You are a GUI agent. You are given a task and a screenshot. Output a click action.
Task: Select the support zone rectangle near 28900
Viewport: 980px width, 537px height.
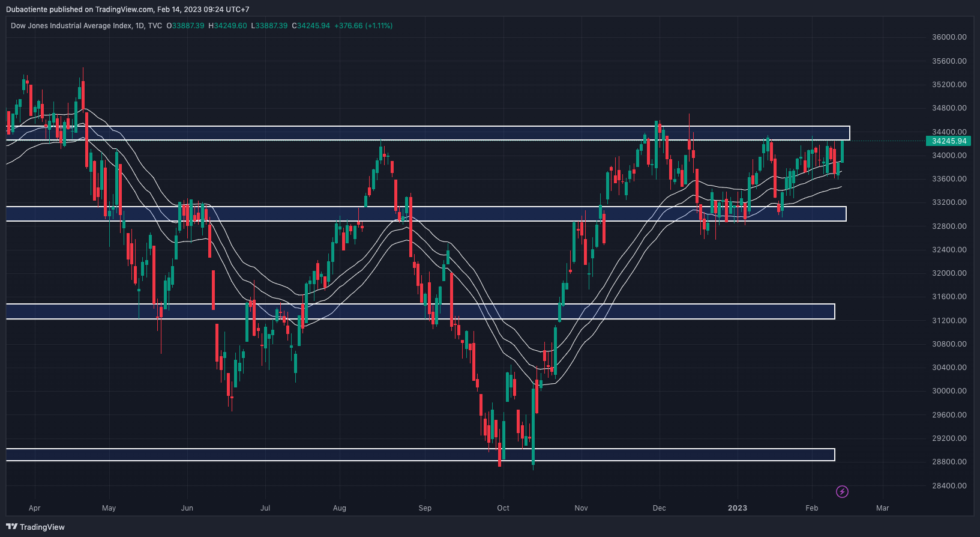(x=420, y=455)
